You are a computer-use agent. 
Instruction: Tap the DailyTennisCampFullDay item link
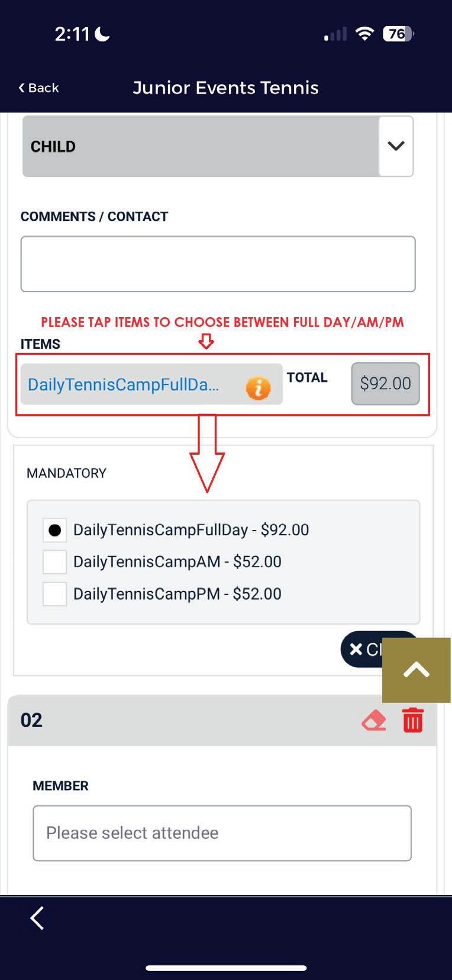124,384
